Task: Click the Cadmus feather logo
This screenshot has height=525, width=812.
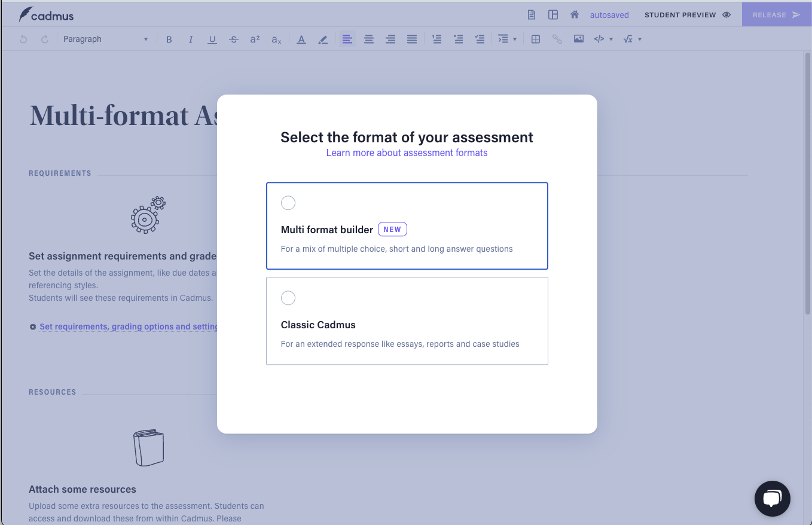Action: point(46,15)
